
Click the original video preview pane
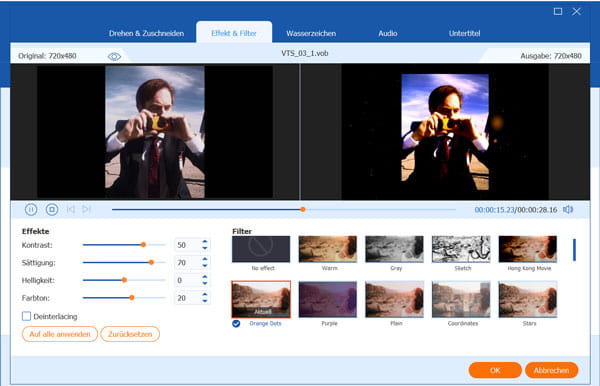tap(155, 132)
